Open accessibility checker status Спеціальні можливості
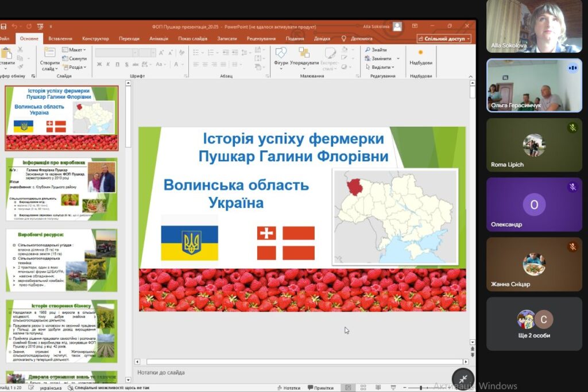Viewport: 588px width, 392px height. coord(109,388)
